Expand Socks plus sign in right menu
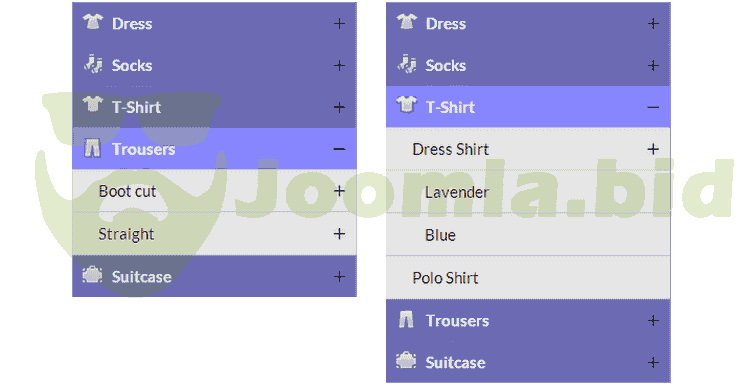Viewport: 750px width, 387px height. 653,65
